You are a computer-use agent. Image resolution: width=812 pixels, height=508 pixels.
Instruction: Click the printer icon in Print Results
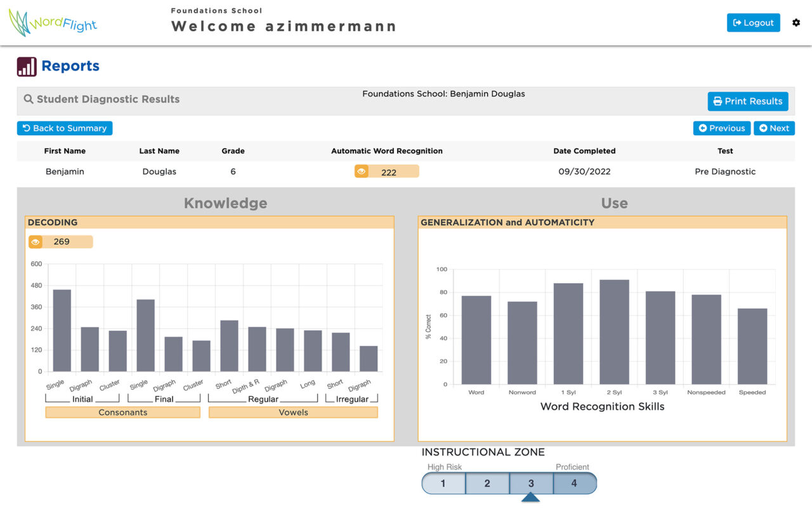tap(717, 101)
